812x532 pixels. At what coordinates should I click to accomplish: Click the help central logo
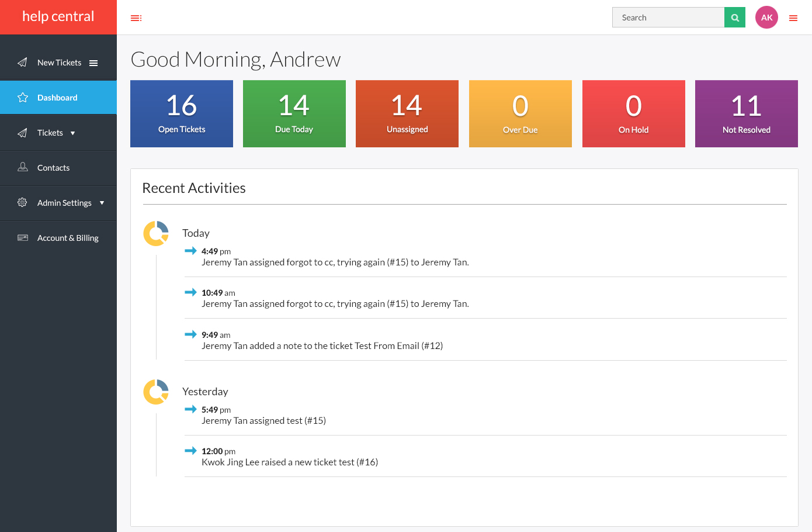coord(58,17)
